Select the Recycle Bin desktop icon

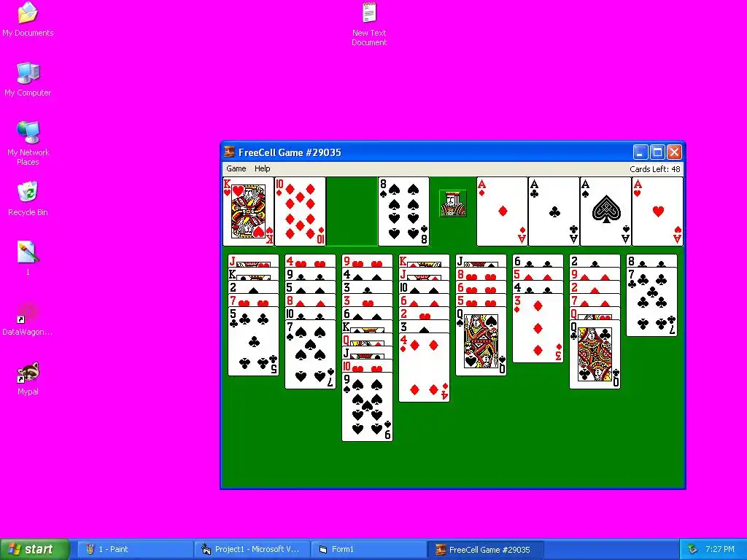28,199
